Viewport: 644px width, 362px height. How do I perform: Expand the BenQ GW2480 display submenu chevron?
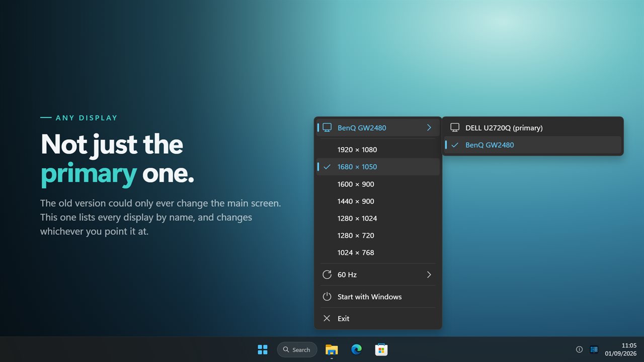pyautogui.click(x=429, y=128)
